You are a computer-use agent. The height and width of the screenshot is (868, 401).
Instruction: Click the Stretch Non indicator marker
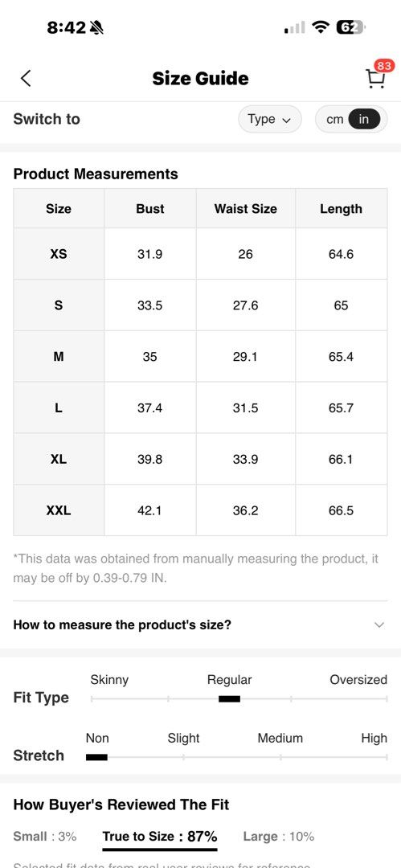click(x=96, y=757)
